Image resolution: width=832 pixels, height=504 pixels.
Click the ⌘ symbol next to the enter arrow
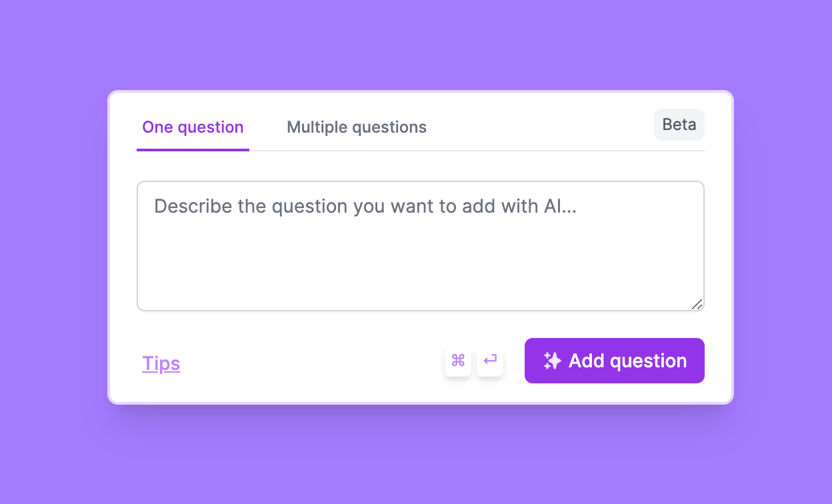(458, 360)
